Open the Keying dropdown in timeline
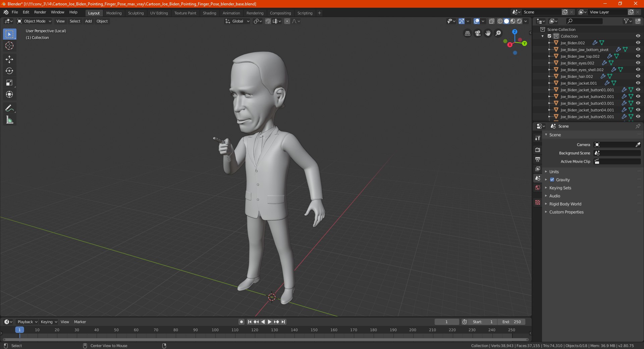Image resolution: width=644 pixels, height=349 pixels. point(49,322)
